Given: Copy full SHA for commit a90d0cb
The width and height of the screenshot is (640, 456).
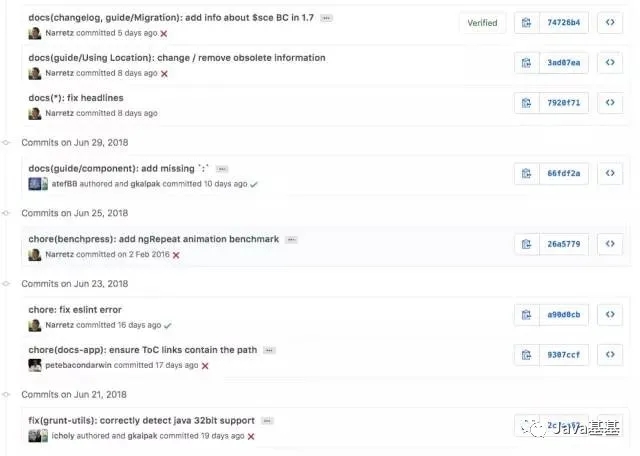Looking at the screenshot, I should pyautogui.click(x=527, y=314).
